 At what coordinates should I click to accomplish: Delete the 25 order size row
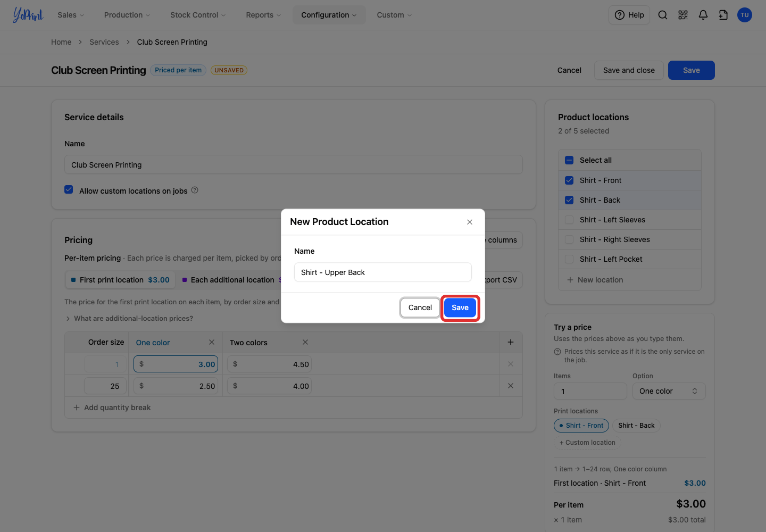(511, 386)
